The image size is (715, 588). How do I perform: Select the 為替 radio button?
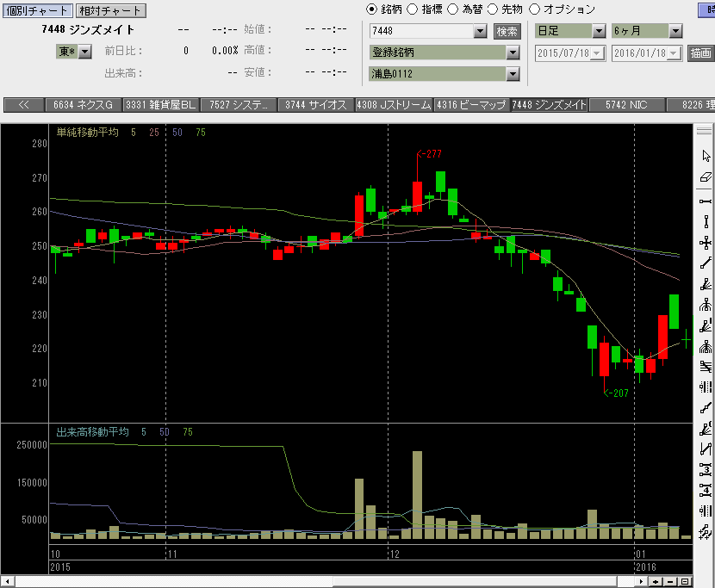pos(452,9)
